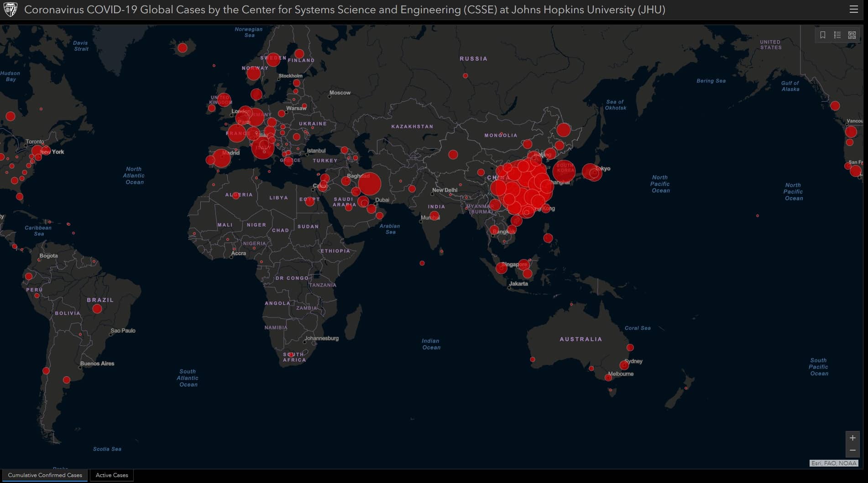Click the Indian Ocean label
868x483 pixels.
[431, 344]
